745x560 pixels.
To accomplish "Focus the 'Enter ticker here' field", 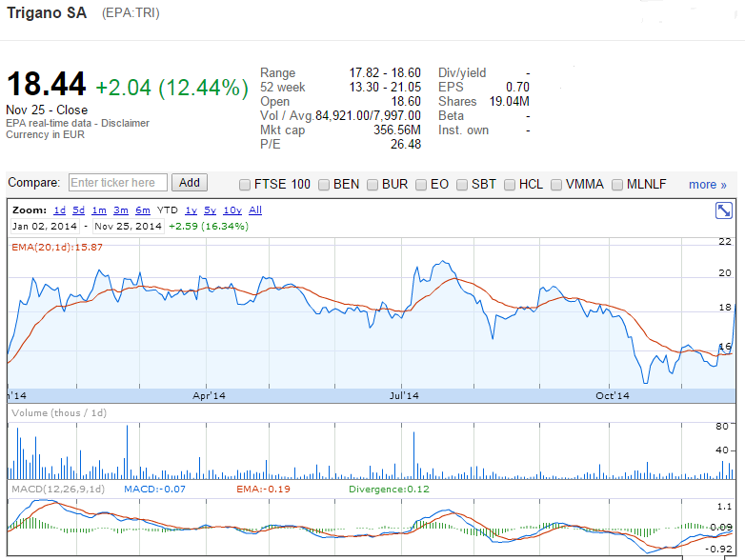I will [x=118, y=183].
